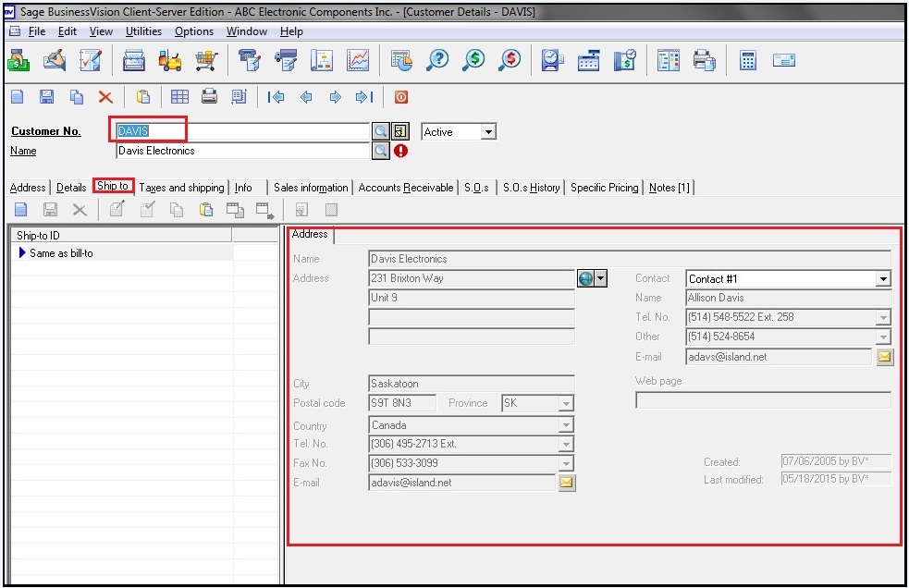Expand the Other (514) 524-8654 dropdown
The height and width of the screenshot is (588, 909).
click(882, 337)
